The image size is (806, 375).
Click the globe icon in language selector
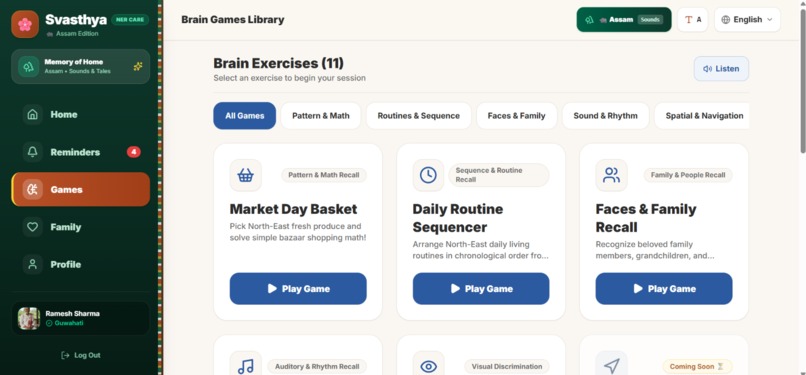[726, 20]
